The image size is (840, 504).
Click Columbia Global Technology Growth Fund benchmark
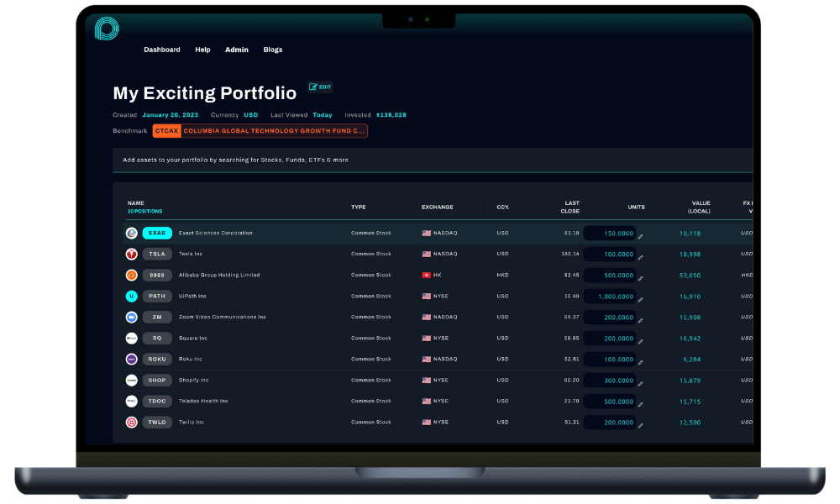click(274, 131)
